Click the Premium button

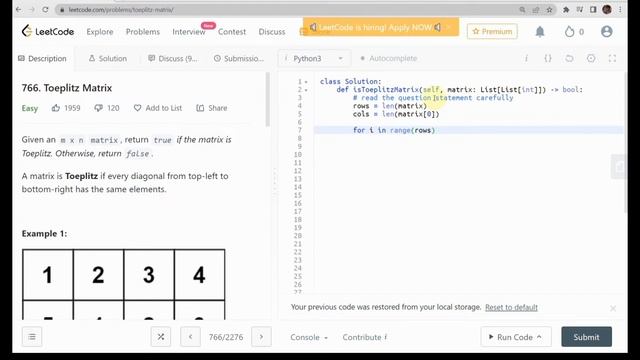pyautogui.click(x=492, y=31)
